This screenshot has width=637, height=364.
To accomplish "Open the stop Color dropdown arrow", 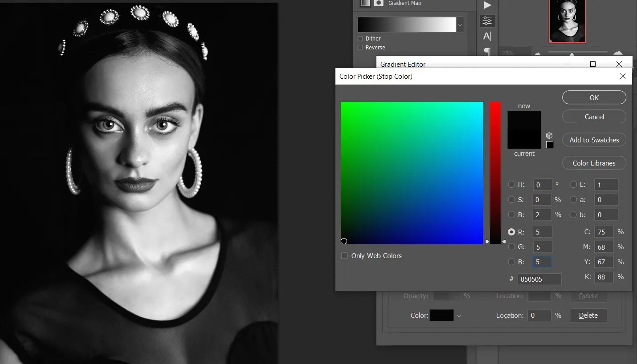I will click(x=459, y=315).
